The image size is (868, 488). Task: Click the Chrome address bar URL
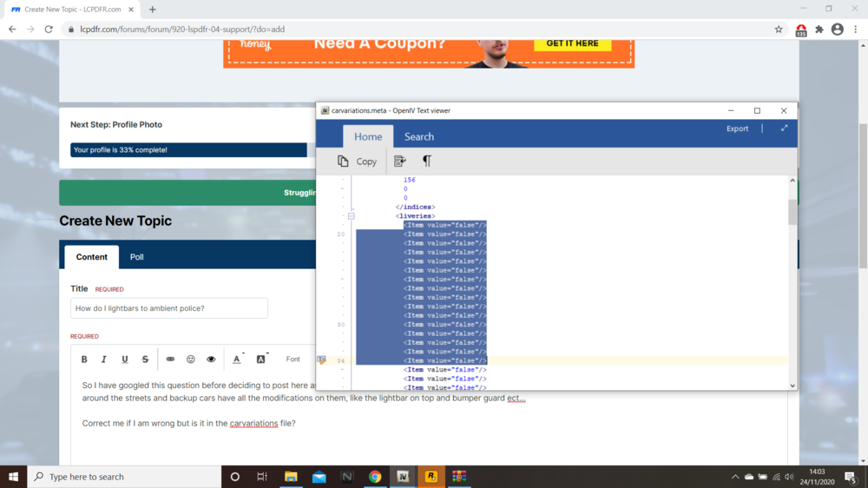[182, 30]
